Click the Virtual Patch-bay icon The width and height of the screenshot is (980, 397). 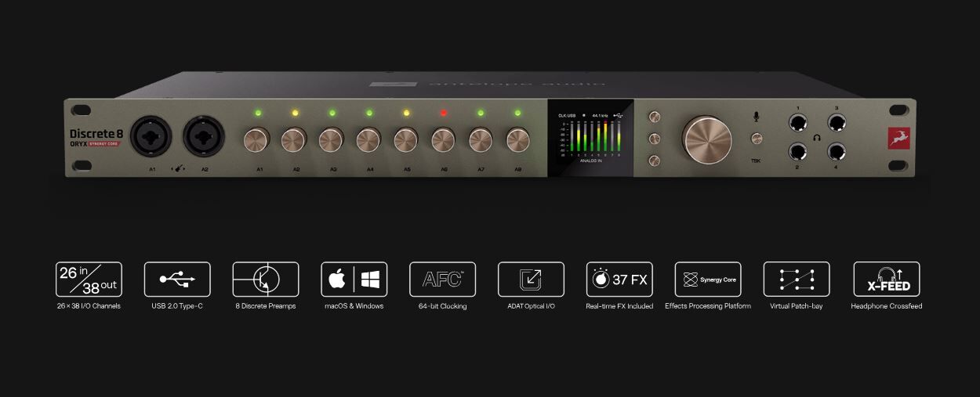[796, 280]
